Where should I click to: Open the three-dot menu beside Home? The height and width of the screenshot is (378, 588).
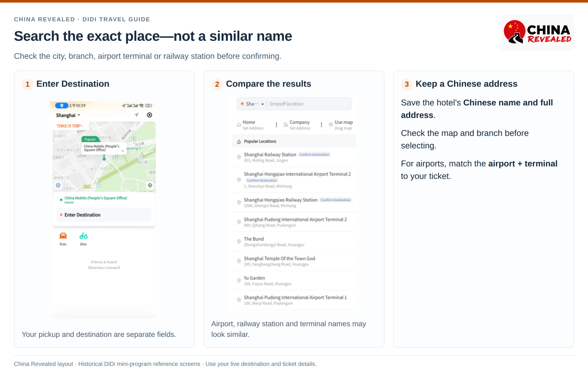[x=276, y=125]
